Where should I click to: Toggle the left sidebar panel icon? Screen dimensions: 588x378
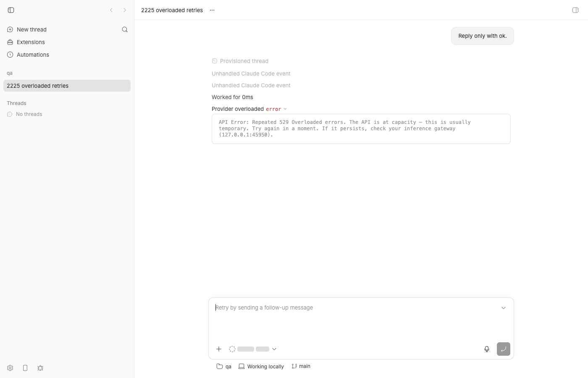pyautogui.click(x=11, y=10)
